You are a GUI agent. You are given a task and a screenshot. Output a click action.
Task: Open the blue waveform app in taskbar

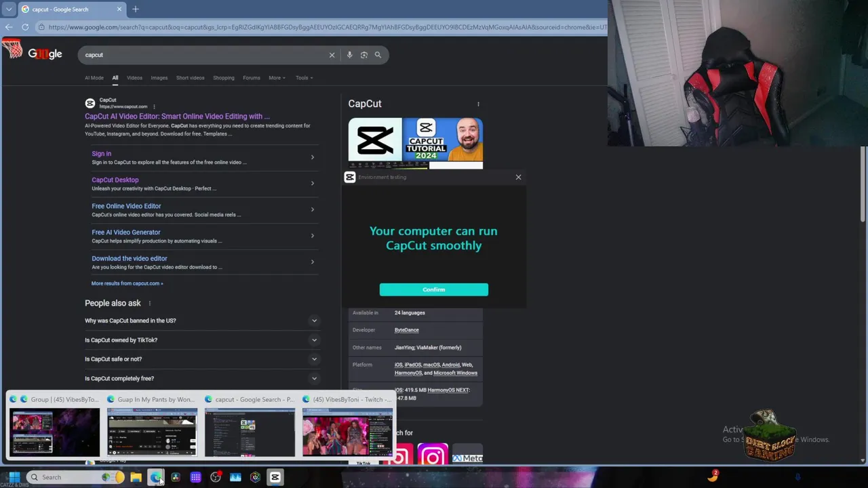coord(235,477)
